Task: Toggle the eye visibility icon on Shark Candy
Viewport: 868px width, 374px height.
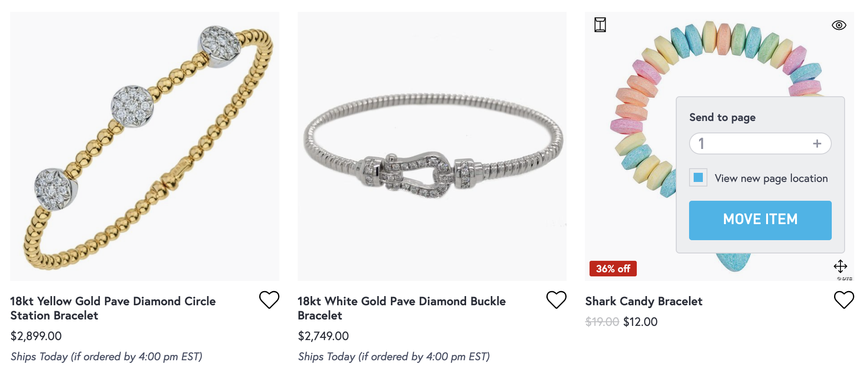Action: click(x=839, y=25)
